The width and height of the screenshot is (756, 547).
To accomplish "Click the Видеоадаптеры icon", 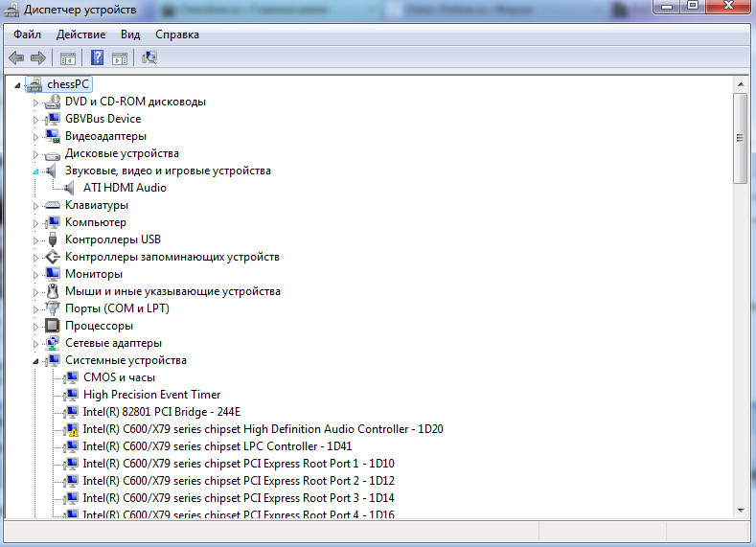I will 52,136.
